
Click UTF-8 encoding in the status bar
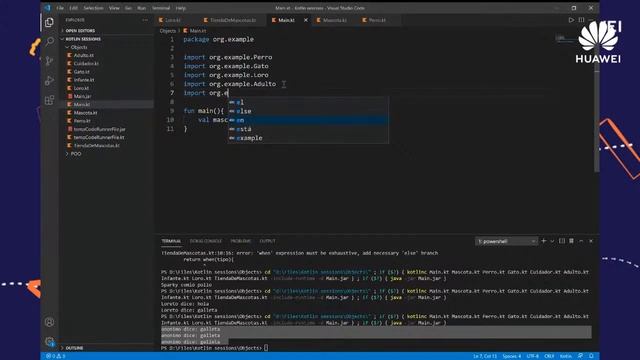533,356
